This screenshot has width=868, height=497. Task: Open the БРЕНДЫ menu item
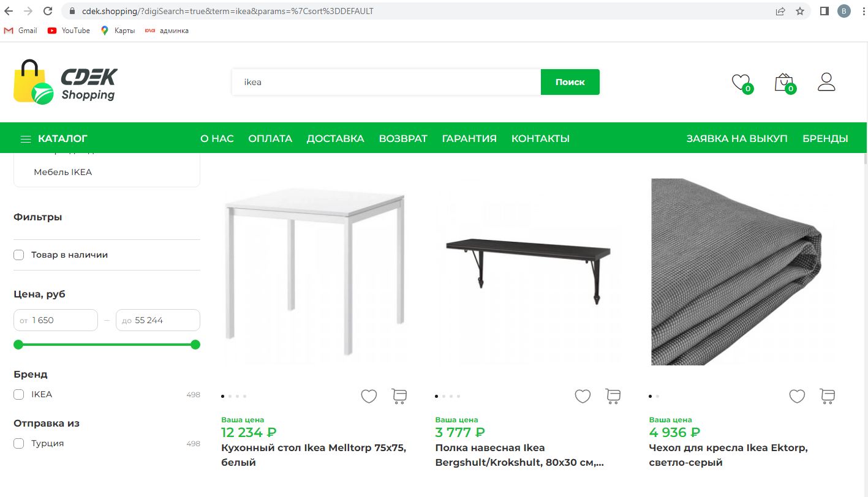(x=825, y=139)
